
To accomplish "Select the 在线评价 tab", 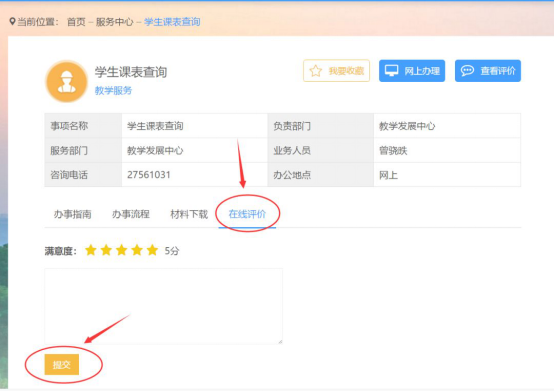I will point(247,214).
